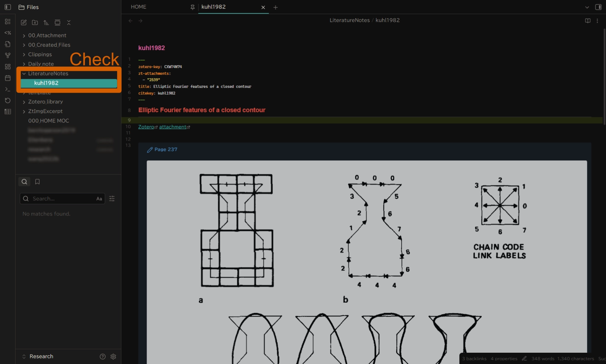Image resolution: width=606 pixels, height=364 pixels.
Task: Toggle match case in search box
Action: (99, 199)
